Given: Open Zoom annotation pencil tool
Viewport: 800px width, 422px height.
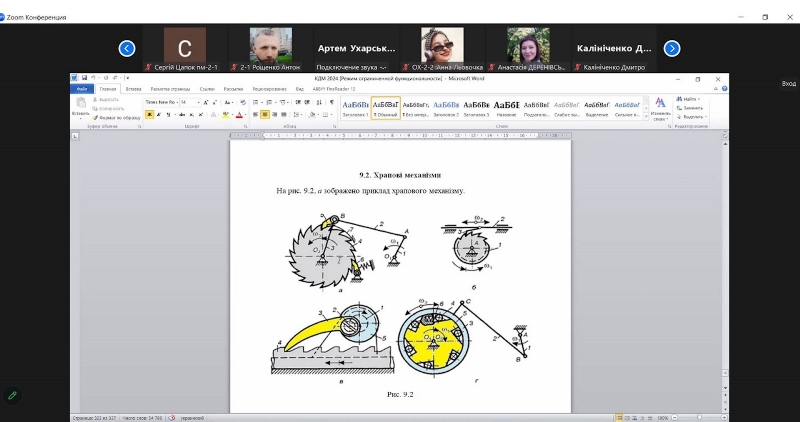Looking at the screenshot, I should tap(13, 395).
